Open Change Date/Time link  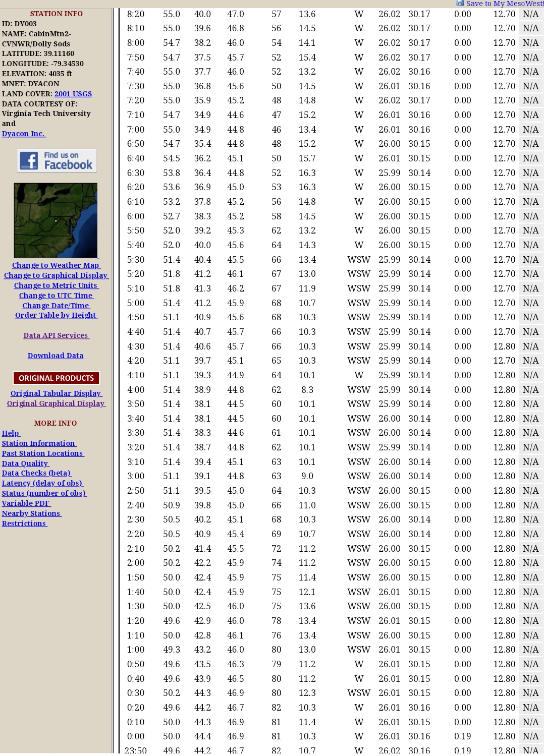56,306
